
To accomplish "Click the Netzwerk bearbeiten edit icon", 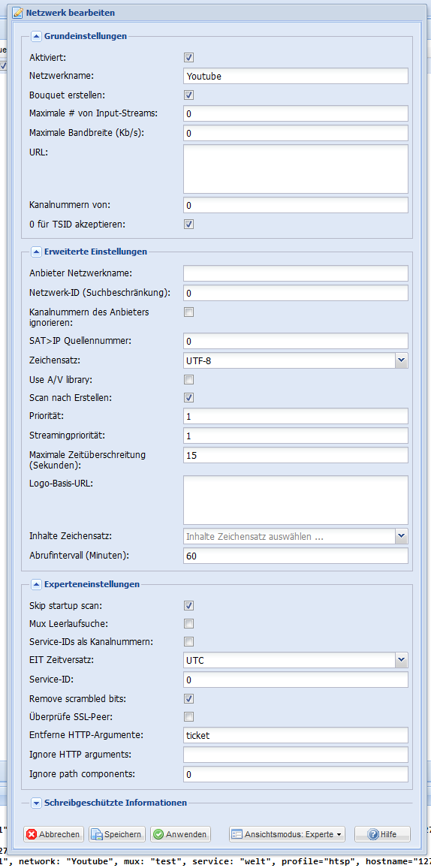I will pyautogui.click(x=17, y=11).
